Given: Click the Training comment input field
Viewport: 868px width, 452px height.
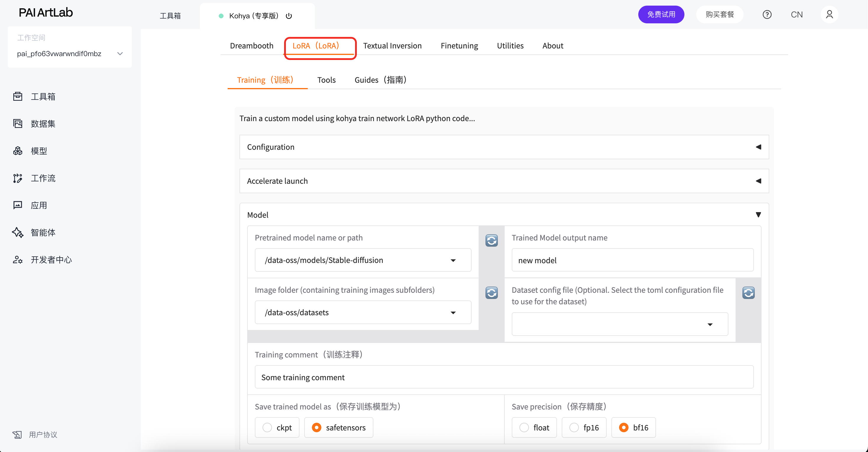Looking at the screenshot, I should tap(504, 377).
